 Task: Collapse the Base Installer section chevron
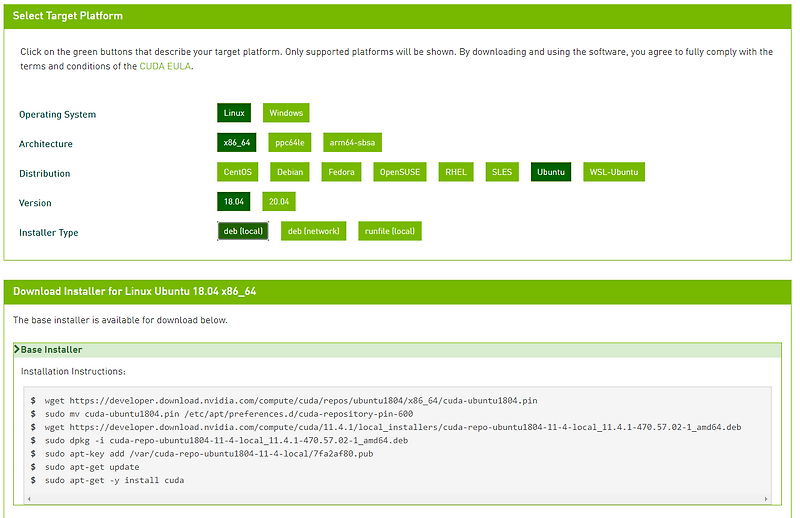coord(17,350)
